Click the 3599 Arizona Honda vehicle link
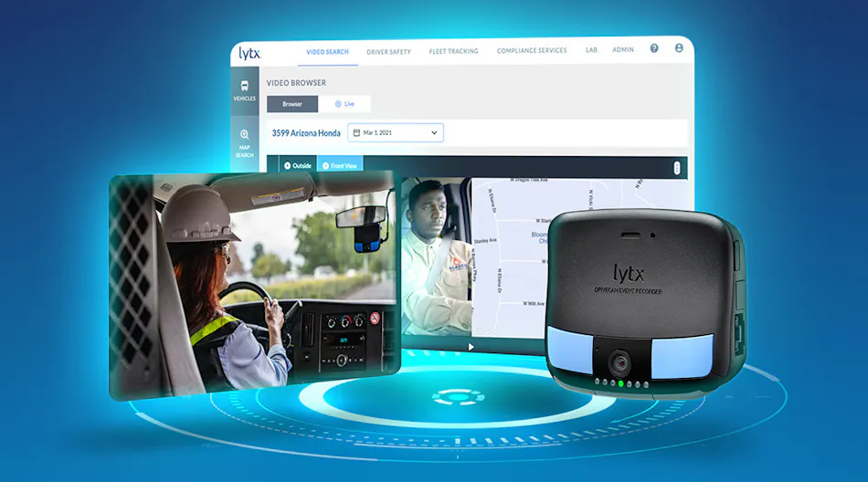Image resolution: width=868 pixels, height=482 pixels. point(306,132)
